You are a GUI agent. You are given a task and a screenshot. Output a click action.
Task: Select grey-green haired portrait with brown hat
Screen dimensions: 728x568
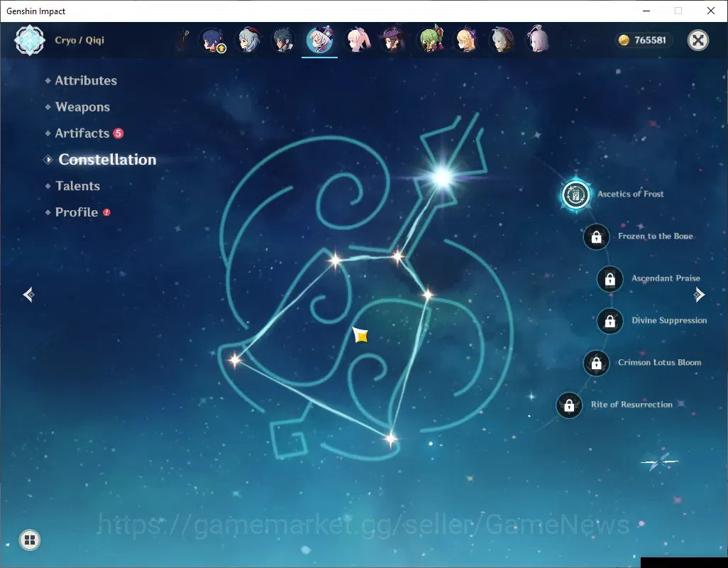coord(502,40)
